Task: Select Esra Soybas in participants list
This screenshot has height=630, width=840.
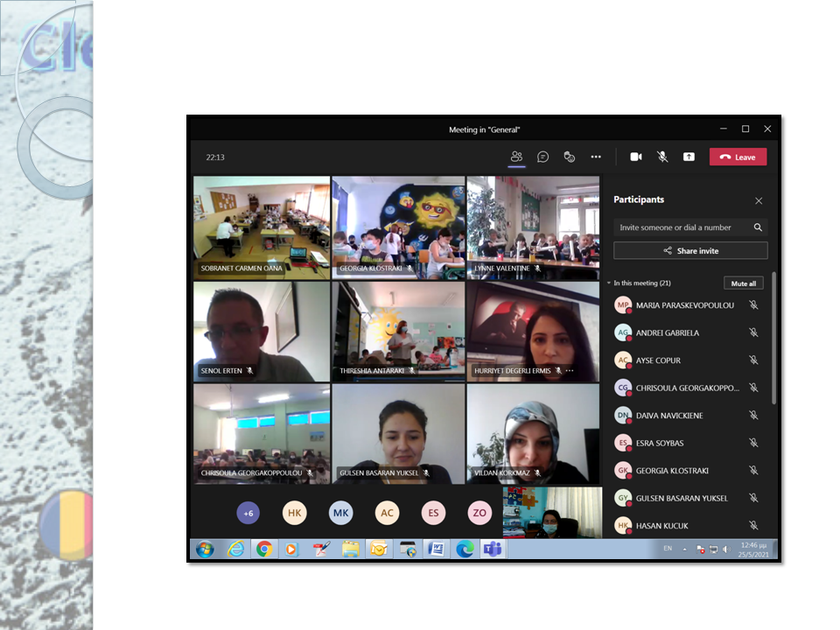Action: pos(659,443)
